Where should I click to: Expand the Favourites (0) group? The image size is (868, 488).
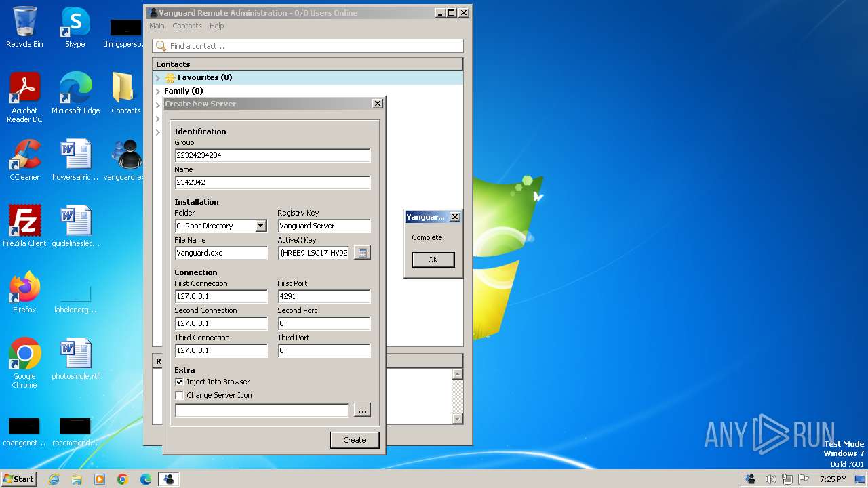[158, 78]
